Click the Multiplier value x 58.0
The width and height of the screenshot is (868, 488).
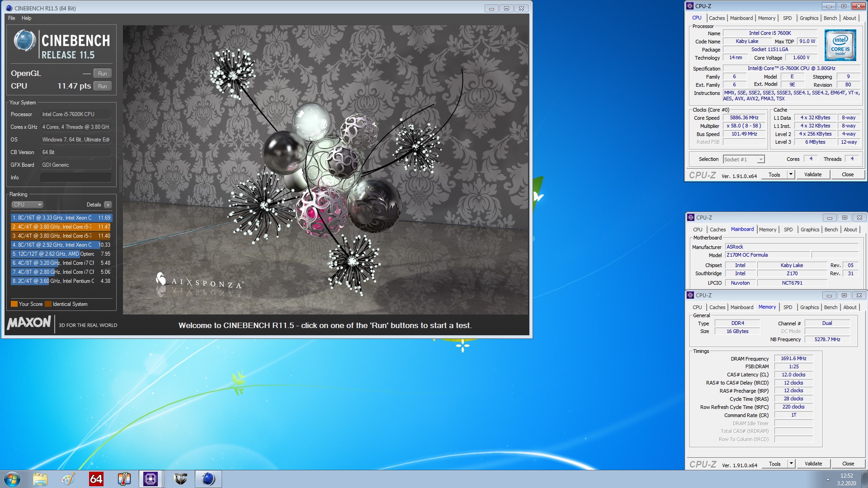pyautogui.click(x=744, y=126)
